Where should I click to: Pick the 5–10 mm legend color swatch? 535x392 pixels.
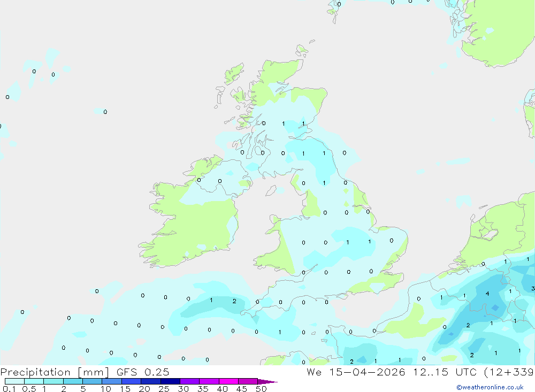pyautogui.click(x=93, y=381)
